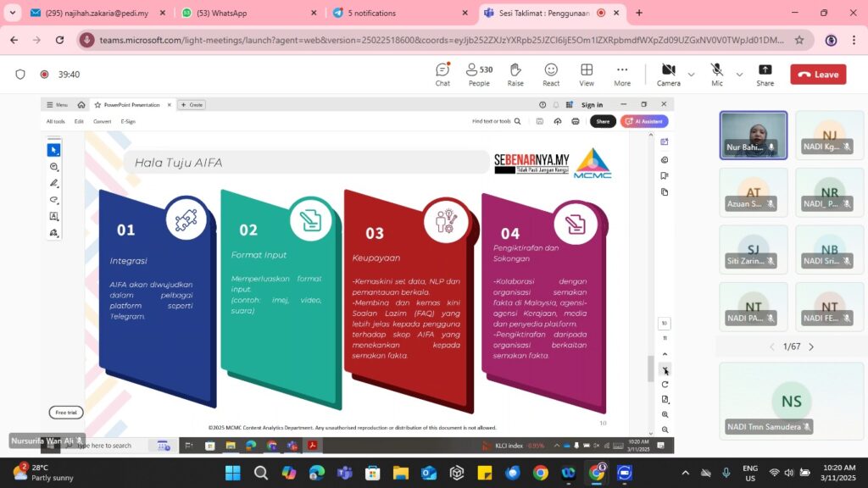Open the browser tab search chevron
This screenshot has height=488, width=868.
tap(12, 13)
